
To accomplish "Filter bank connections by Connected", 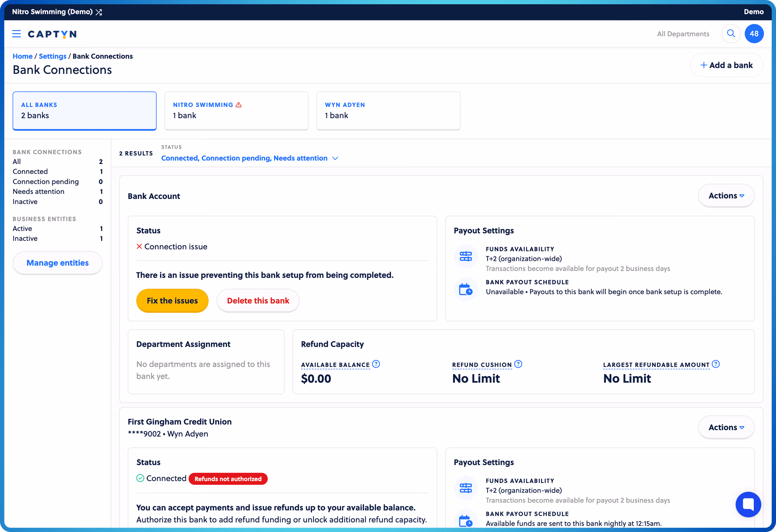I will tap(58, 172).
